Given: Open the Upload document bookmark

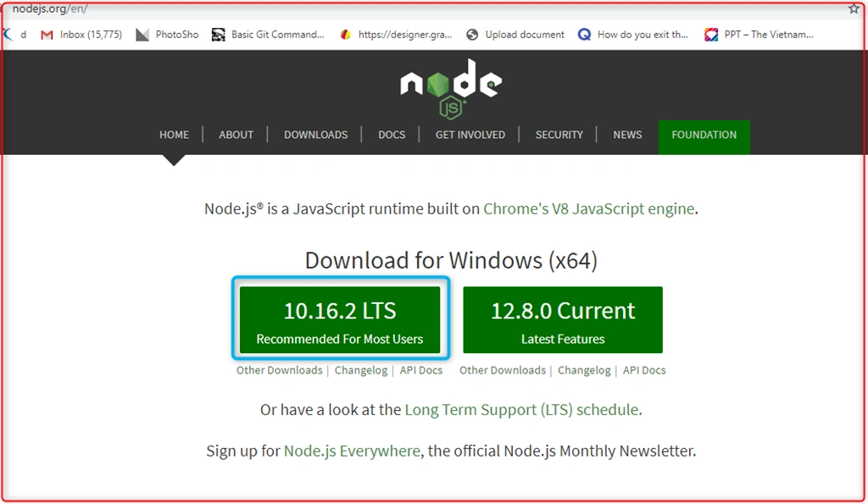Looking at the screenshot, I should pos(515,34).
